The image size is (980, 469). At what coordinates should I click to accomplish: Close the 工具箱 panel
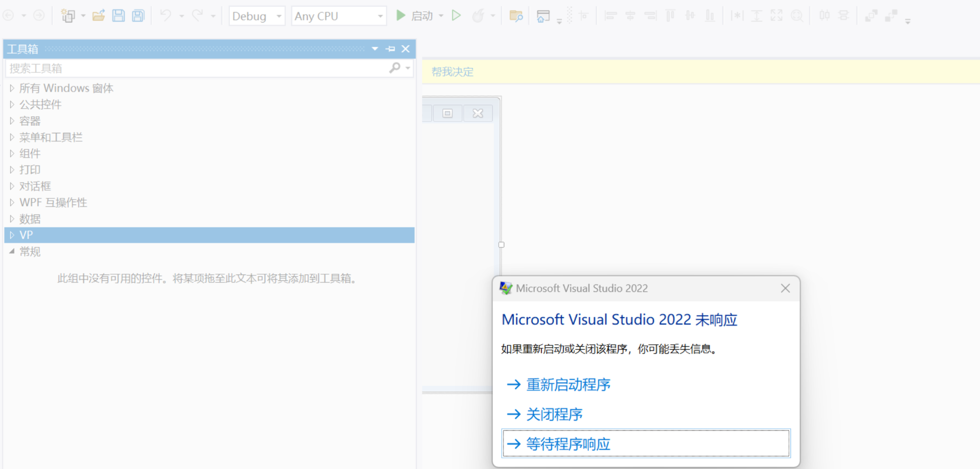406,49
